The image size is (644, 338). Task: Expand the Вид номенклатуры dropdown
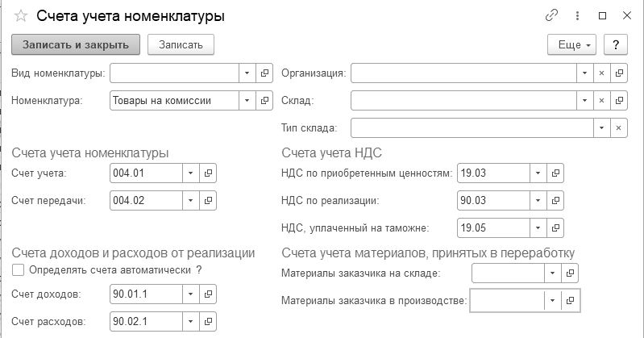coord(247,73)
